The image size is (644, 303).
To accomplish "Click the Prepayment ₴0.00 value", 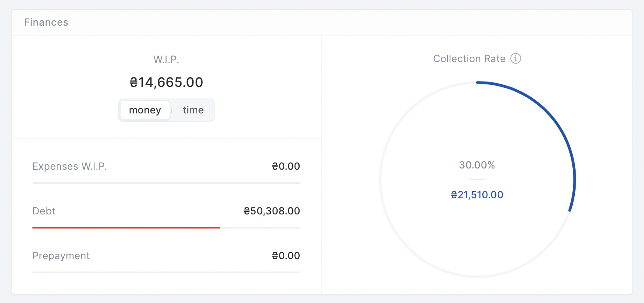I will 286,256.
